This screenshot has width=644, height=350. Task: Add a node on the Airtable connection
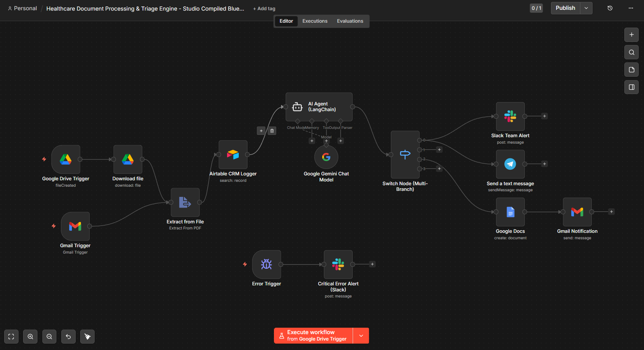click(x=261, y=131)
